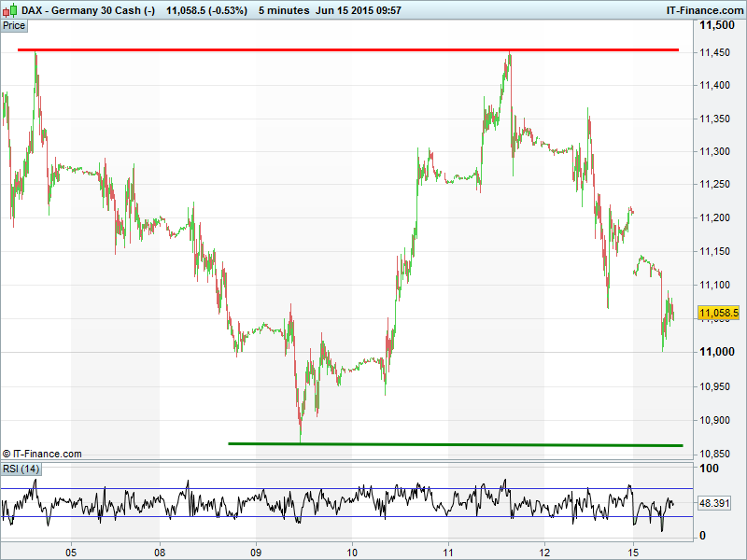Click the Price panel label
This screenshot has width=747, height=560.
coord(14,25)
